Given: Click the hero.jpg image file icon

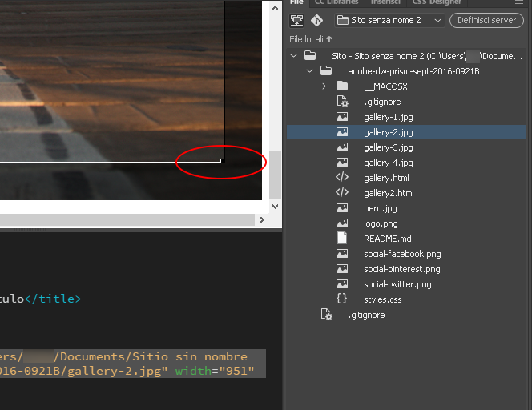Looking at the screenshot, I should pyautogui.click(x=342, y=208).
